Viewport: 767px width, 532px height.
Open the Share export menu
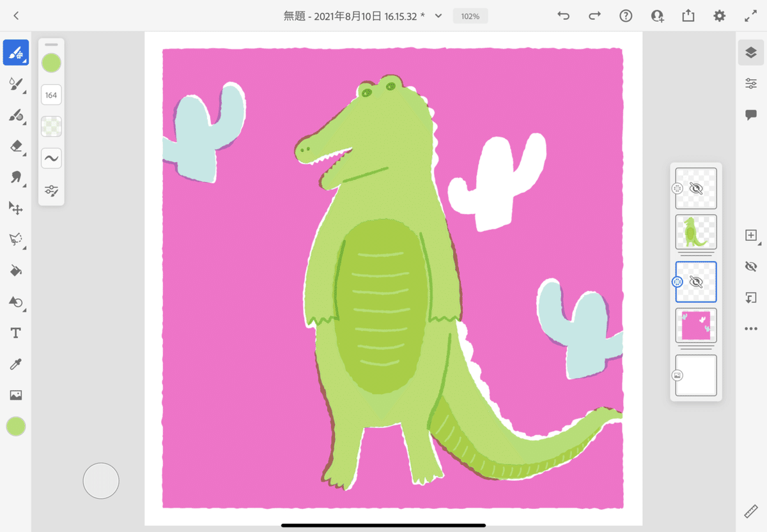click(688, 16)
